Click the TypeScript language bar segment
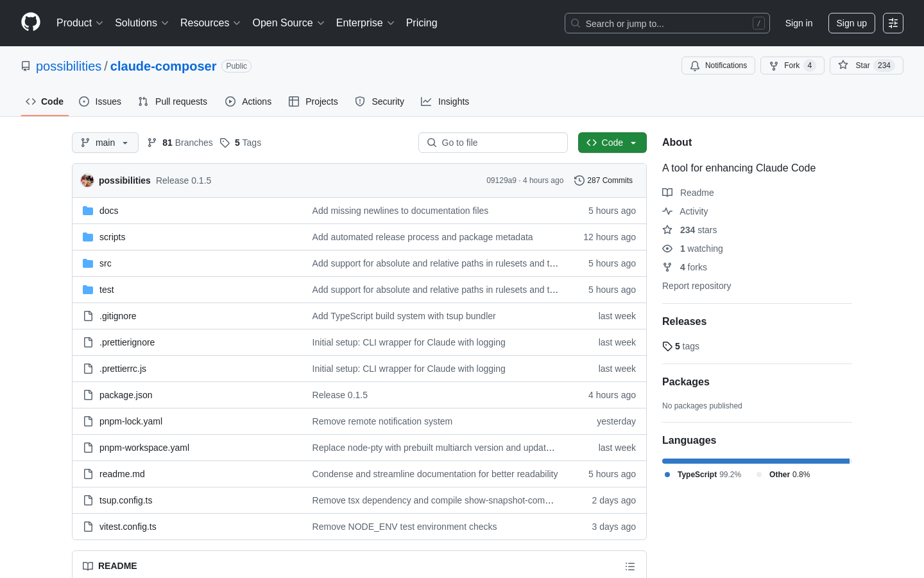The image size is (924, 578). click(756, 461)
